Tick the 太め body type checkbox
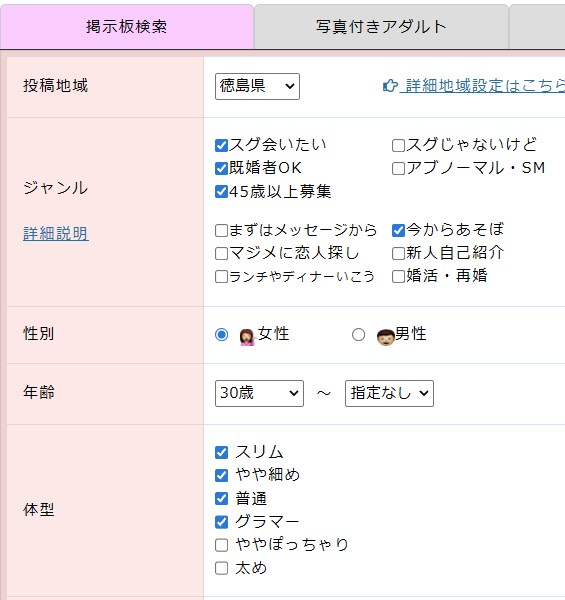The height and width of the screenshot is (600, 565). click(221, 568)
